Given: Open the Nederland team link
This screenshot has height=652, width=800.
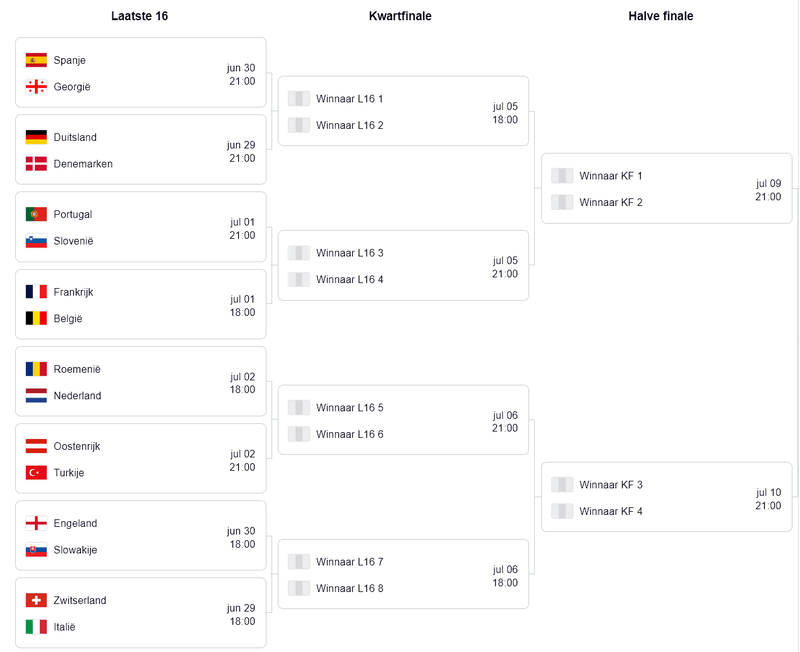Looking at the screenshot, I should tap(77, 396).
